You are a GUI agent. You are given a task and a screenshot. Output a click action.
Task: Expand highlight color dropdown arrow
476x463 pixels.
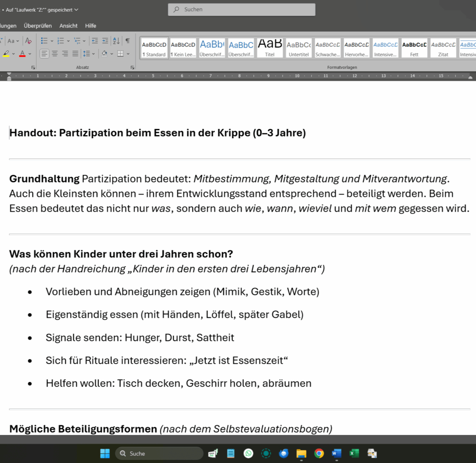point(13,54)
